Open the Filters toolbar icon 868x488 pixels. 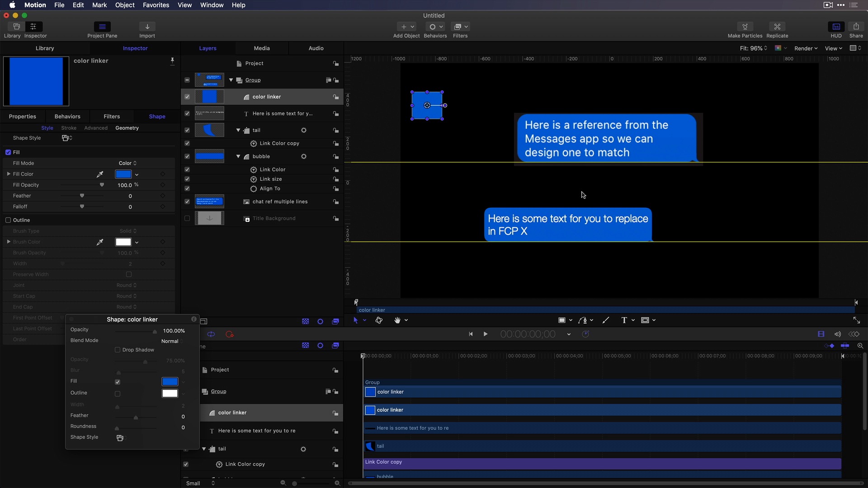coord(461,27)
